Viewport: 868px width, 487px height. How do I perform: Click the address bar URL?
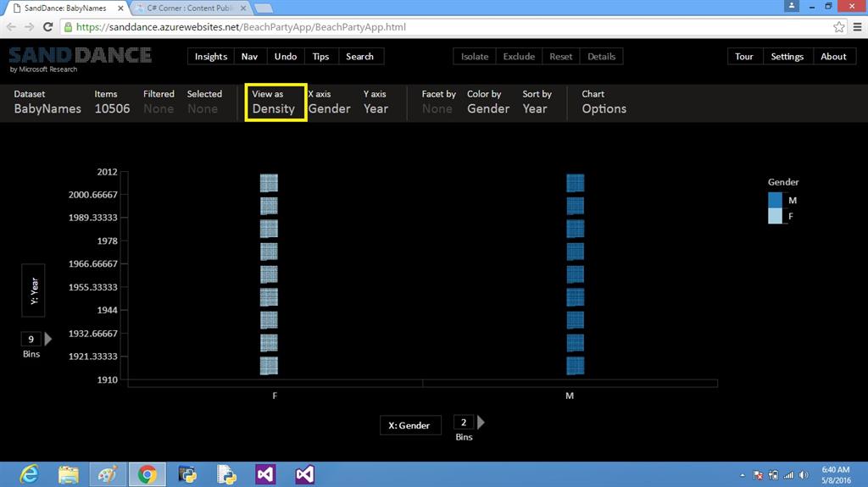click(241, 27)
